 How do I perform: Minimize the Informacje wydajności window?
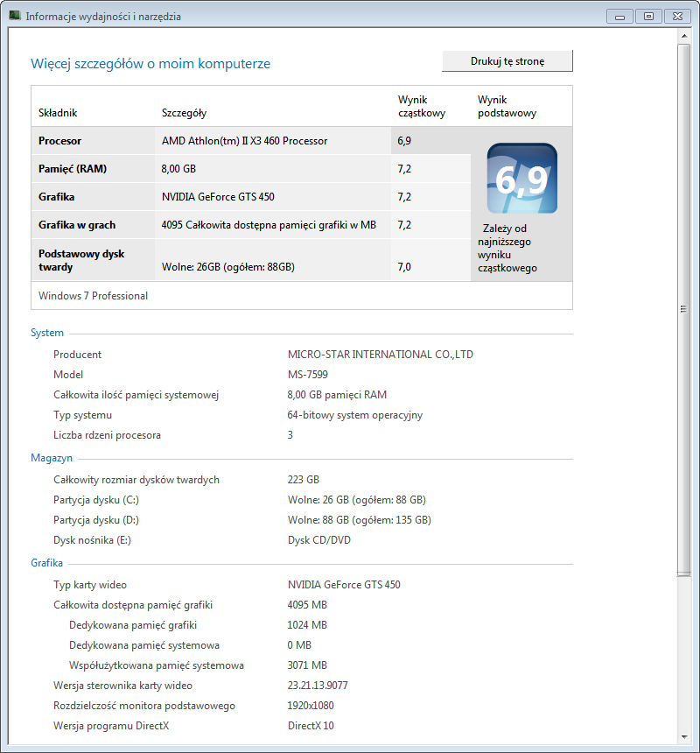pos(620,16)
